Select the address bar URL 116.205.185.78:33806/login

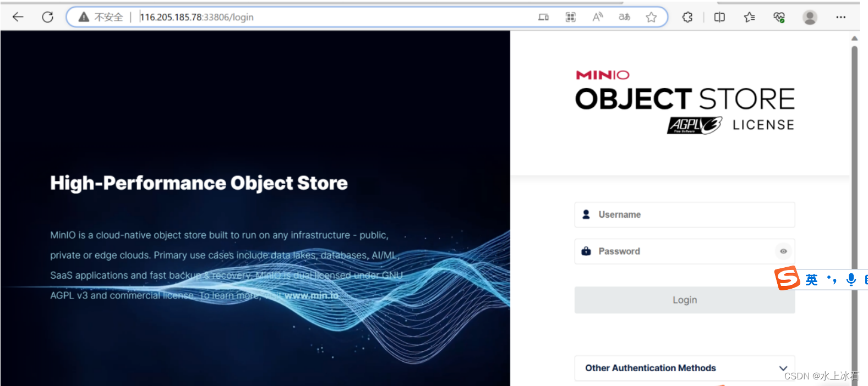[x=196, y=17]
